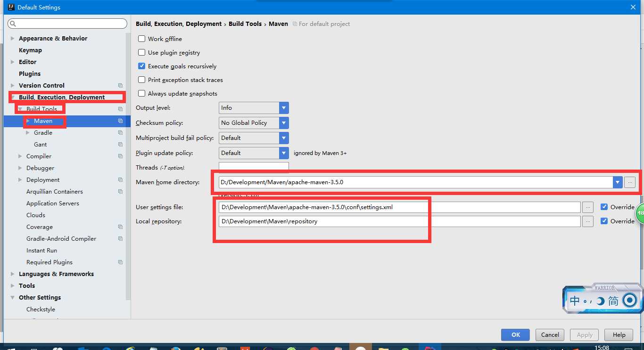Expand Appearance & Behavior node
This screenshot has width=644, height=350.
click(x=13, y=38)
